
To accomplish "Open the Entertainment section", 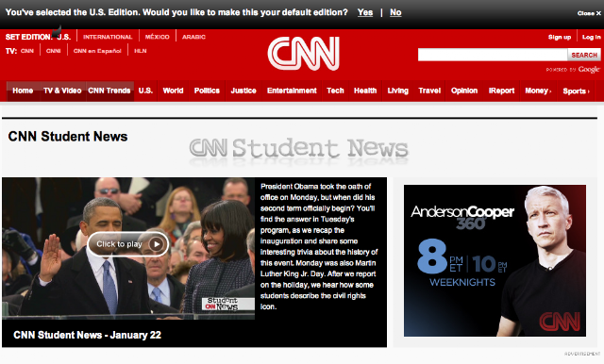I will tap(292, 91).
